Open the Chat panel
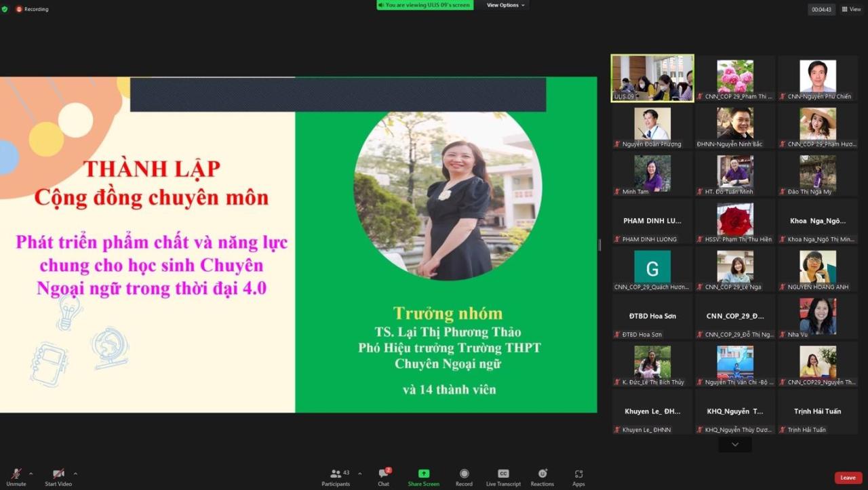868x490 pixels. [383, 474]
